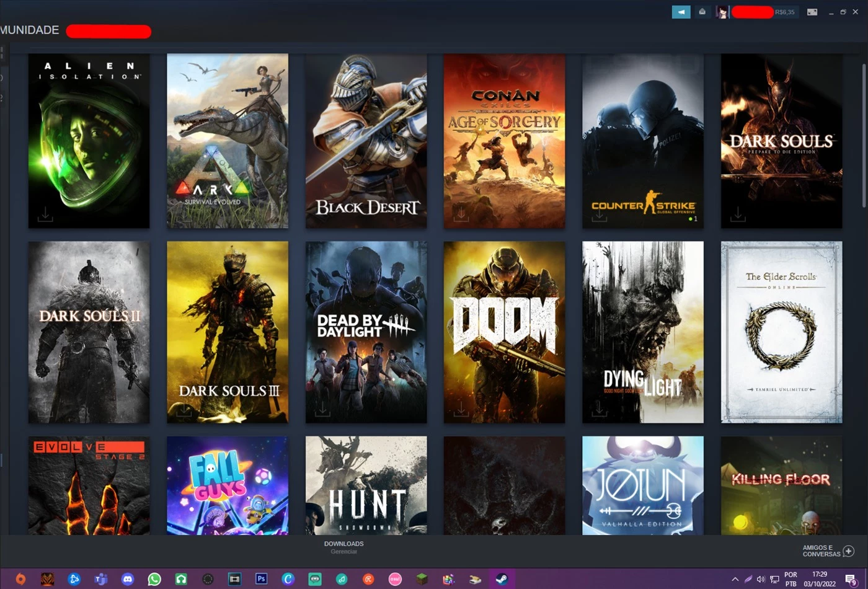Expand hidden system tray icons

pos(735,579)
